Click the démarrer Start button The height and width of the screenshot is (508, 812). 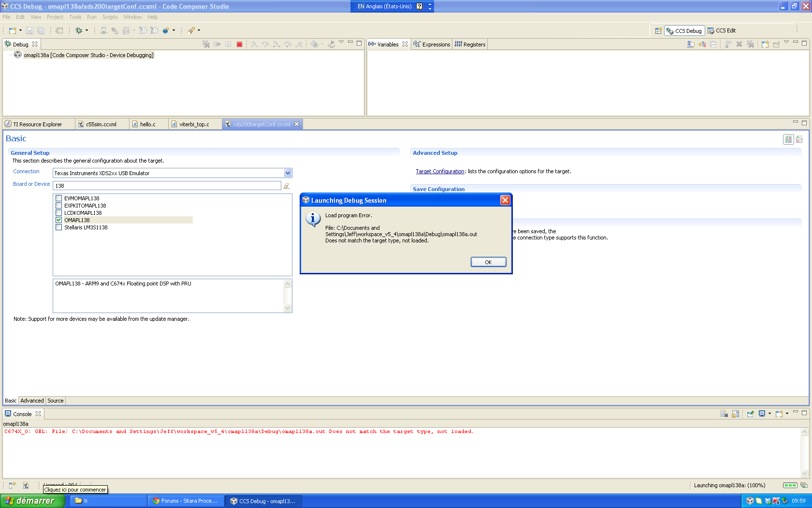[32, 501]
